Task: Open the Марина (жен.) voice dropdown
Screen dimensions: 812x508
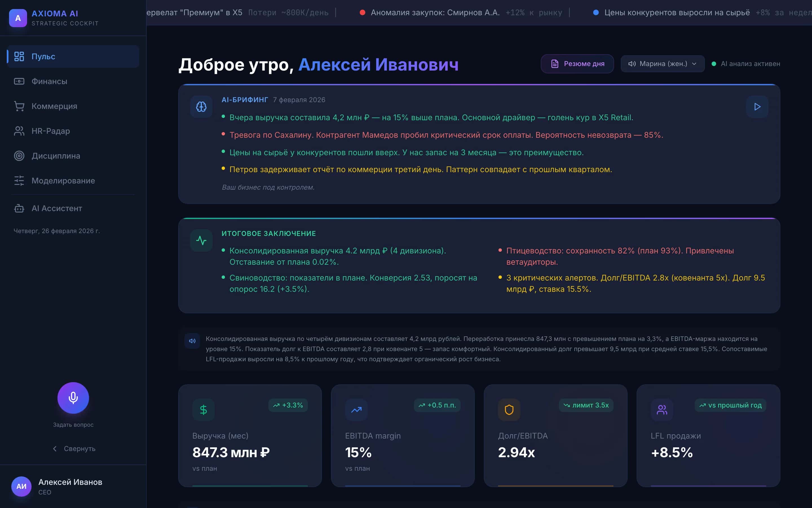Action: [x=662, y=64]
